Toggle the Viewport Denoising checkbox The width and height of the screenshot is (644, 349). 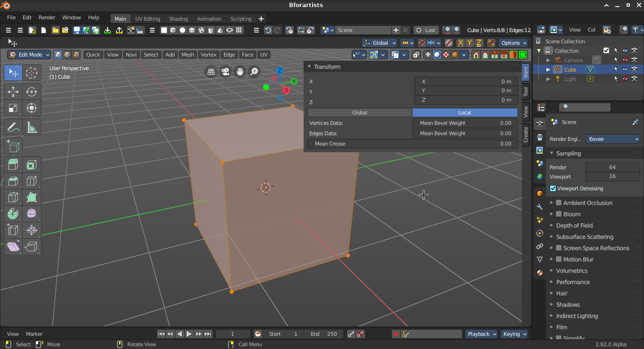coord(553,188)
